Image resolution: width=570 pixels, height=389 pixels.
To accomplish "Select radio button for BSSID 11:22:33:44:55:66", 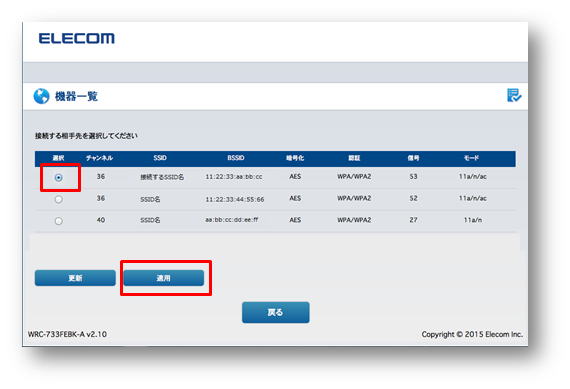I will [x=59, y=199].
